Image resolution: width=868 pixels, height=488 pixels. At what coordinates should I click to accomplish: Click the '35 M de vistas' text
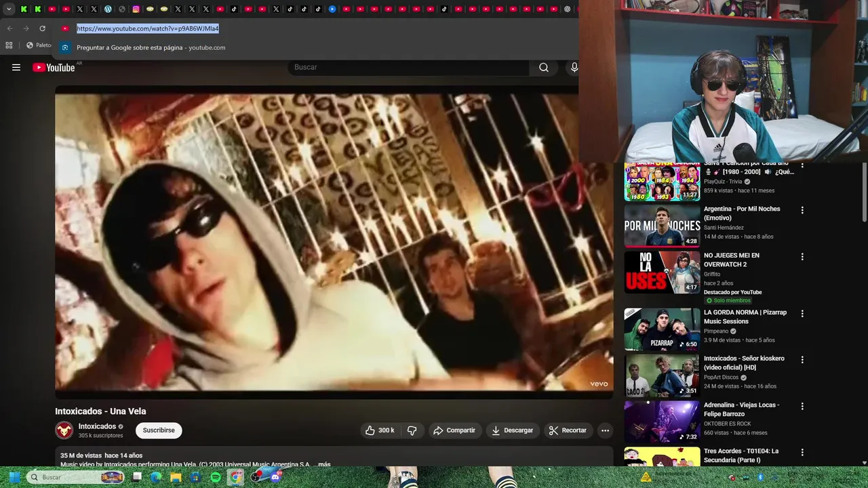81,455
